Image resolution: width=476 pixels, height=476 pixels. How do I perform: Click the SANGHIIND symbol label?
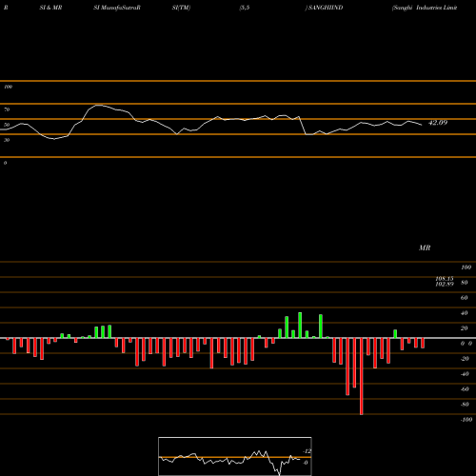326,8
